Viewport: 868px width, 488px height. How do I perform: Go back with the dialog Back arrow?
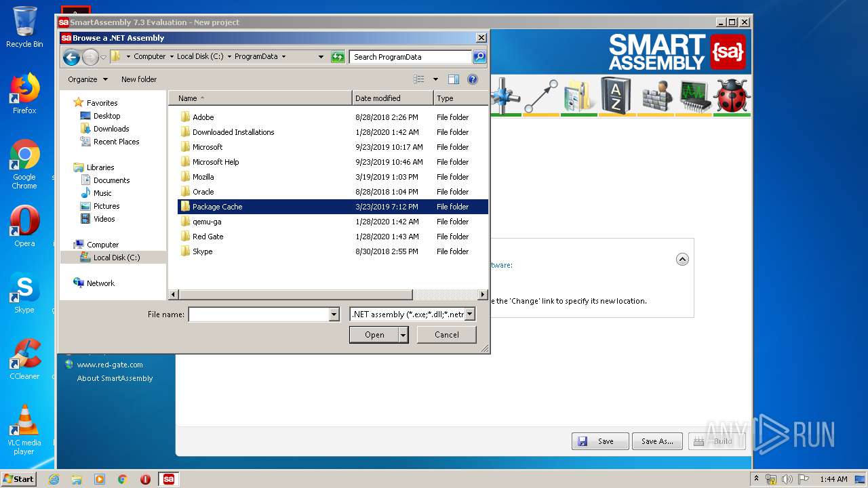[x=71, y=57]
